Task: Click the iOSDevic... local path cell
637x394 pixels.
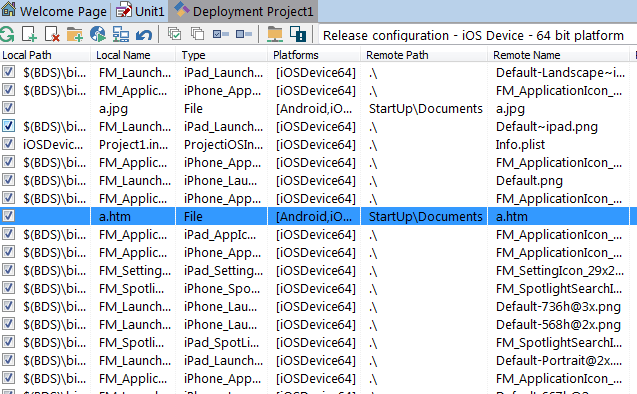Action: coord(53,145)
